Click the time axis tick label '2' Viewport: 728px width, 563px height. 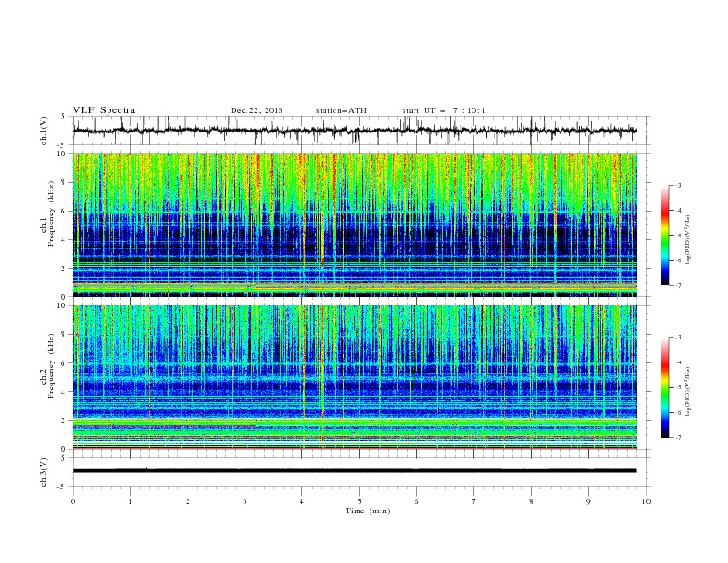click(x=188, y=501)
